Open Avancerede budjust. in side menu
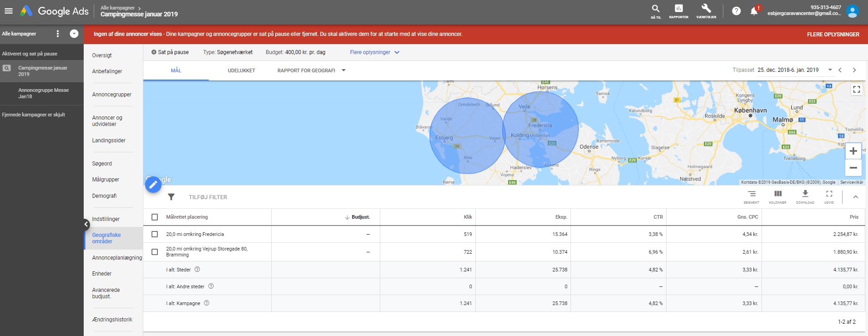Viewport: 868px width, 336px height. (x=106, y=293)
